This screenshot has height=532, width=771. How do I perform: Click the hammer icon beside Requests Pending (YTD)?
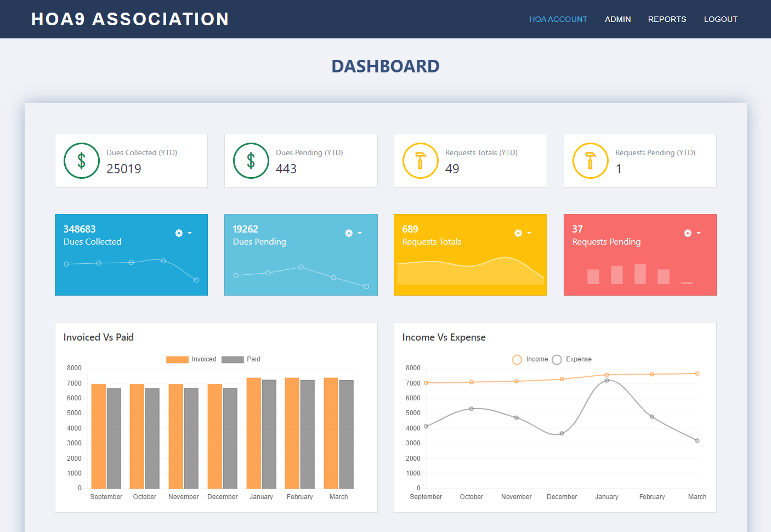590,160
